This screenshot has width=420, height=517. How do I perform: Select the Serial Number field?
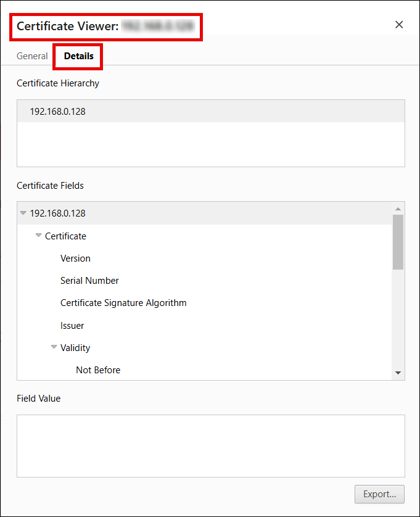click(89, 281)
